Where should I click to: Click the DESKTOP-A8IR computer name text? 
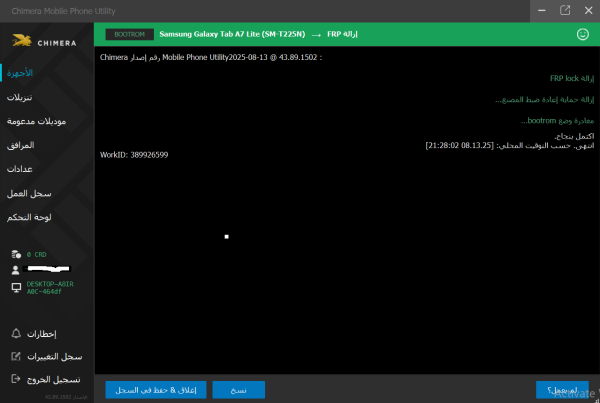(x=50, y=287)
